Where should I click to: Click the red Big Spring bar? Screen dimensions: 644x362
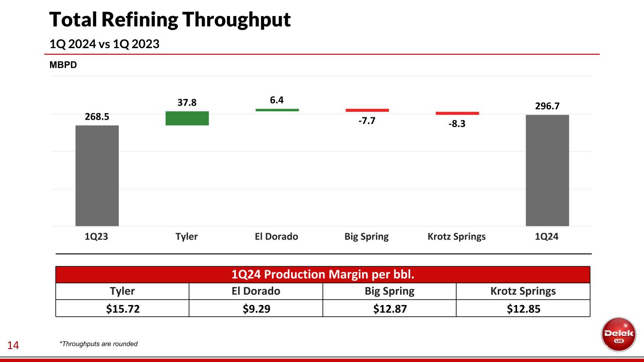(367, 110)
